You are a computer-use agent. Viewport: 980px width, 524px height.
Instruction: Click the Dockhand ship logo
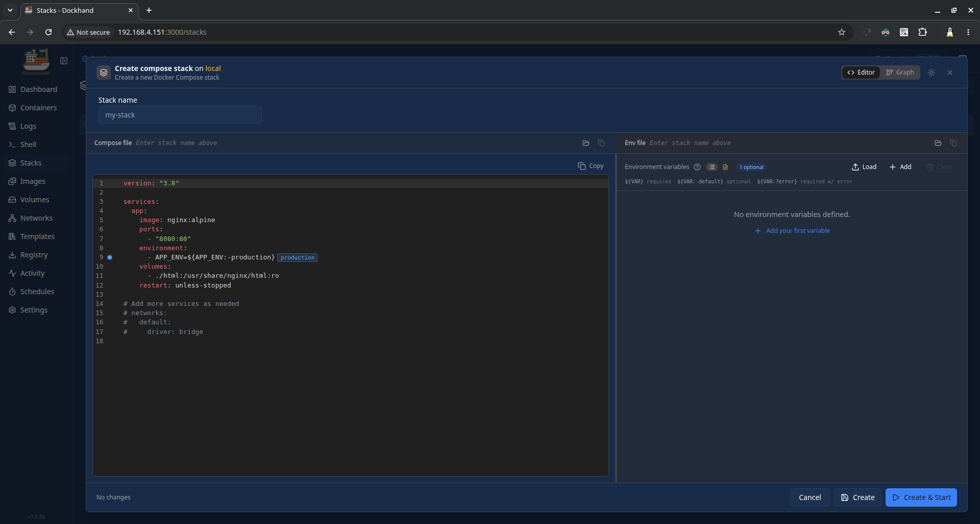(x=36, y=62)
